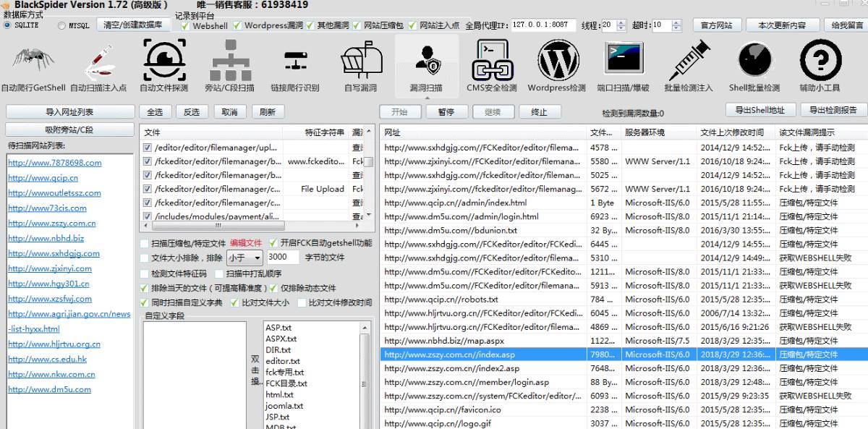
Task: Sort by 服务器环境 column header
Action: click(659, 132)
